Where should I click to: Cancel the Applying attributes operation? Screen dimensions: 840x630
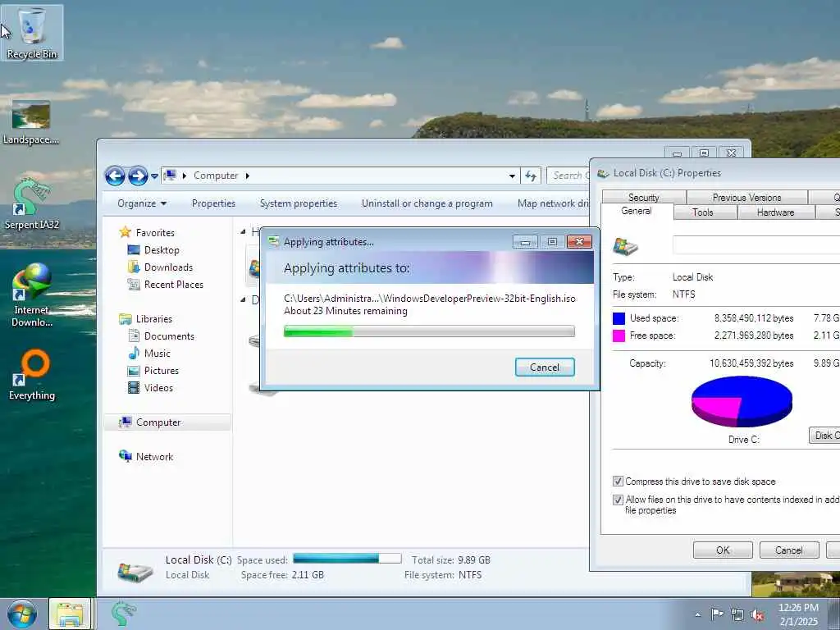pyautogui.click(x=545, y=367)
